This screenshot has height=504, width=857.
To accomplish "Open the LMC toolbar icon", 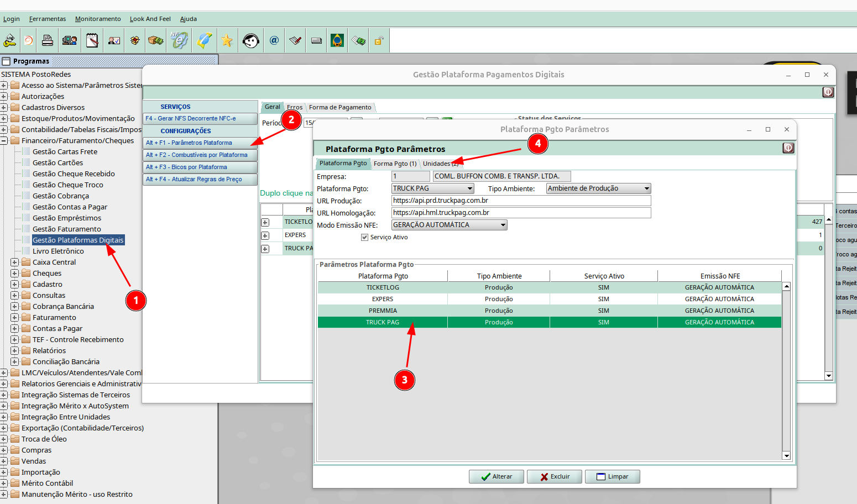I will pyautogui.click(x=337, y=40).
